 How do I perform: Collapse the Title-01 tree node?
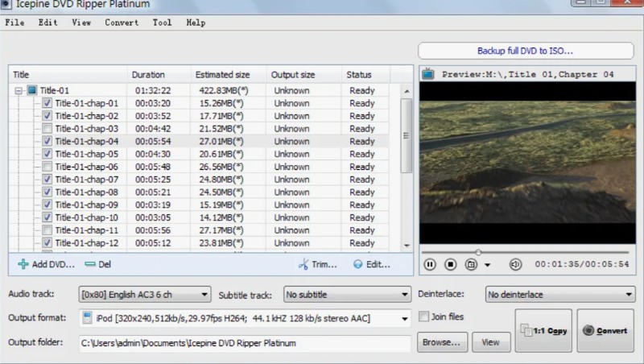coord(19,91)
